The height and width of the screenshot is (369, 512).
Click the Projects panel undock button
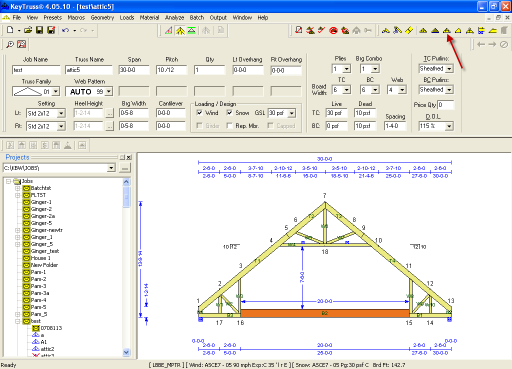pyautogui.click(x=122, y=157)
